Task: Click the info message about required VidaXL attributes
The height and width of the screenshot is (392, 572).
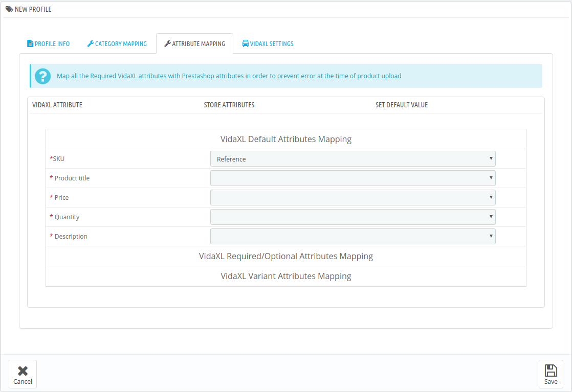Action: pos(229,76)
